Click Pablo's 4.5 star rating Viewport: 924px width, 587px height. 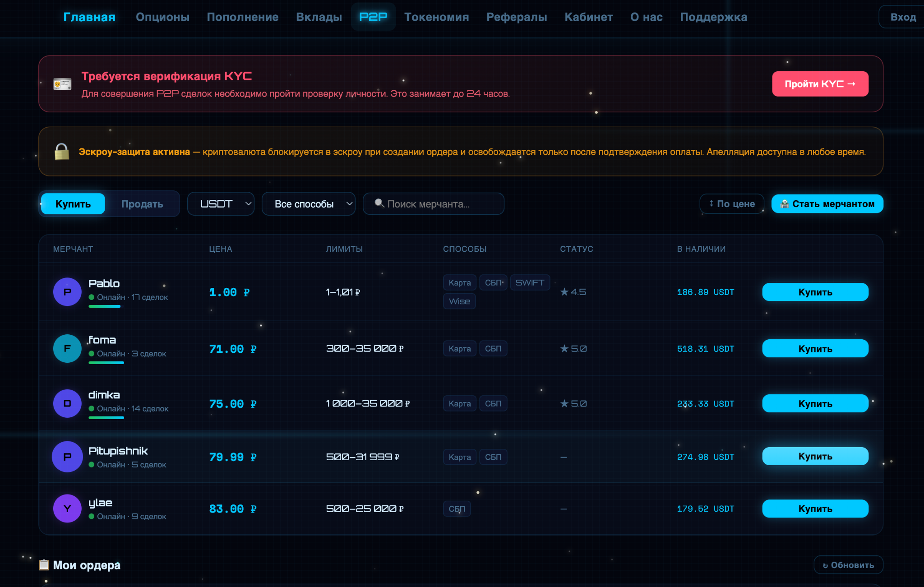click(x=573, y=292)
